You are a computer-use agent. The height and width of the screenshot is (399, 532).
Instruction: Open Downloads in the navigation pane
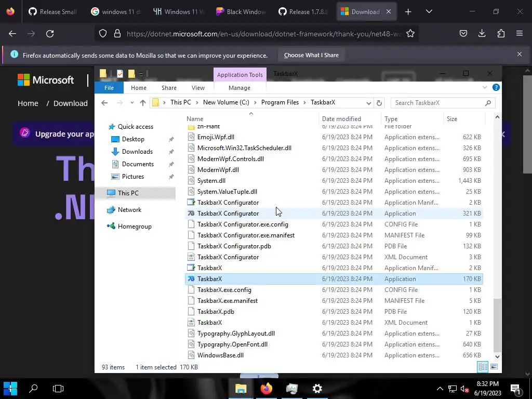pos(137,152)
